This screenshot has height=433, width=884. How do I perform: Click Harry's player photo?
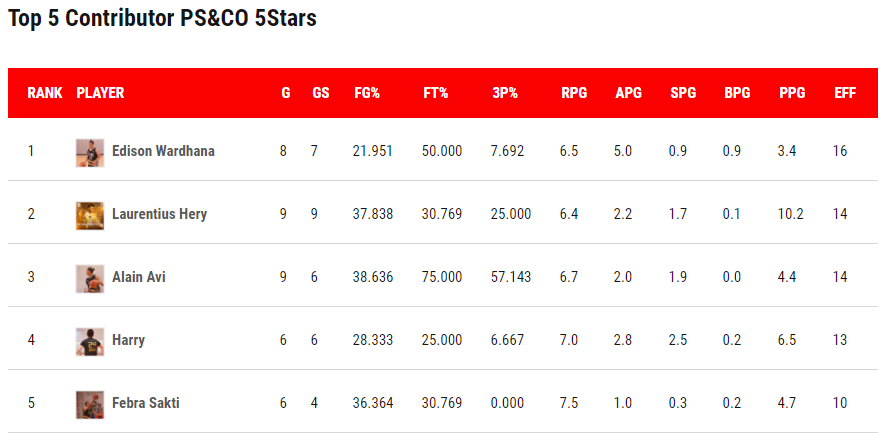pyautogui.click(x=90, y=341)
